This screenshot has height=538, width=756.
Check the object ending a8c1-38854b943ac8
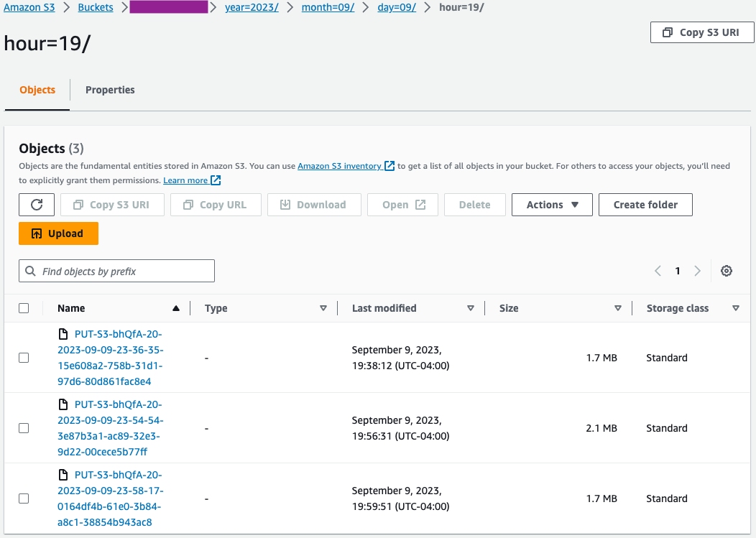(24, 498)
